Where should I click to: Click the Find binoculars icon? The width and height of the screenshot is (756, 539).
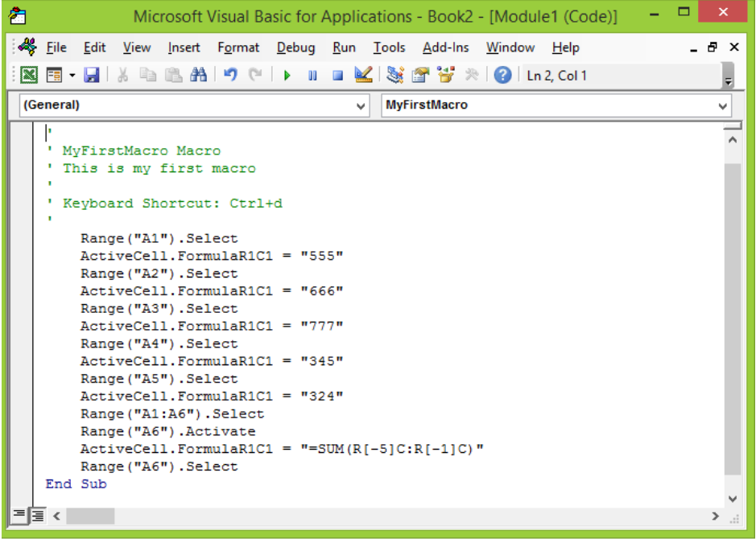click(198, 75)
